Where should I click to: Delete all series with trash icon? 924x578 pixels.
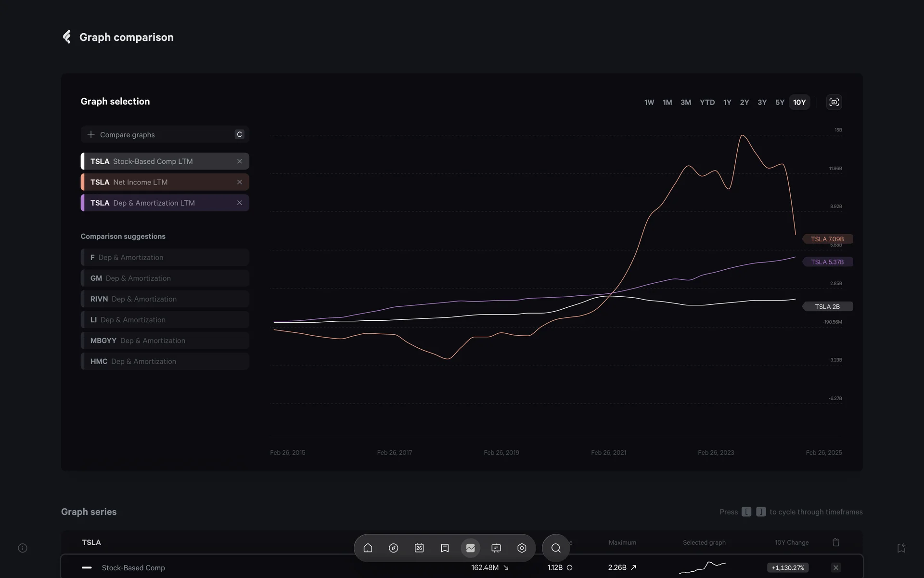click(x=836, y=542)
